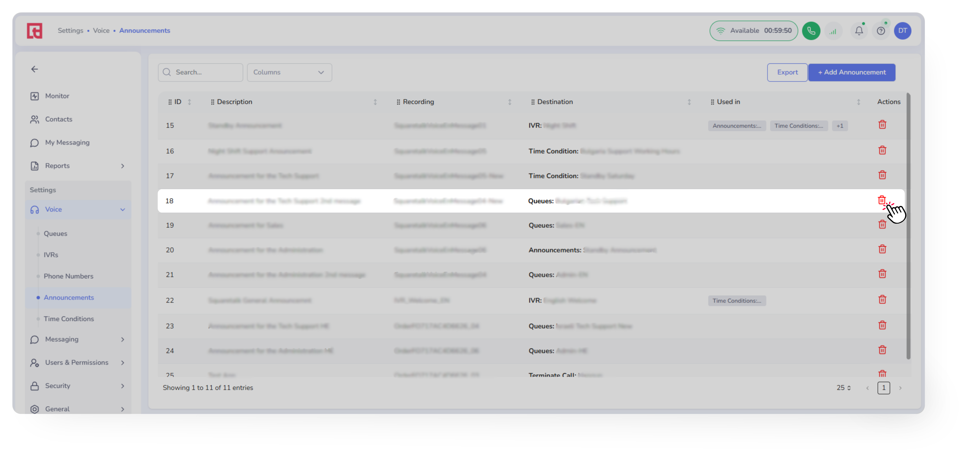The height and width of the screenshot is (452, 980).
Task: Click the back arrow in sidebar
Action: [x=35, y=69]
